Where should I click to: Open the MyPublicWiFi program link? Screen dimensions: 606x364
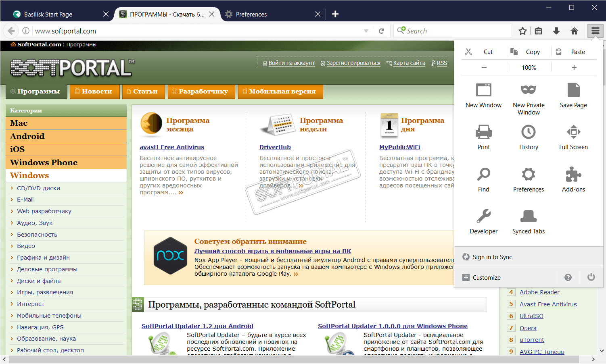(399, 147)
